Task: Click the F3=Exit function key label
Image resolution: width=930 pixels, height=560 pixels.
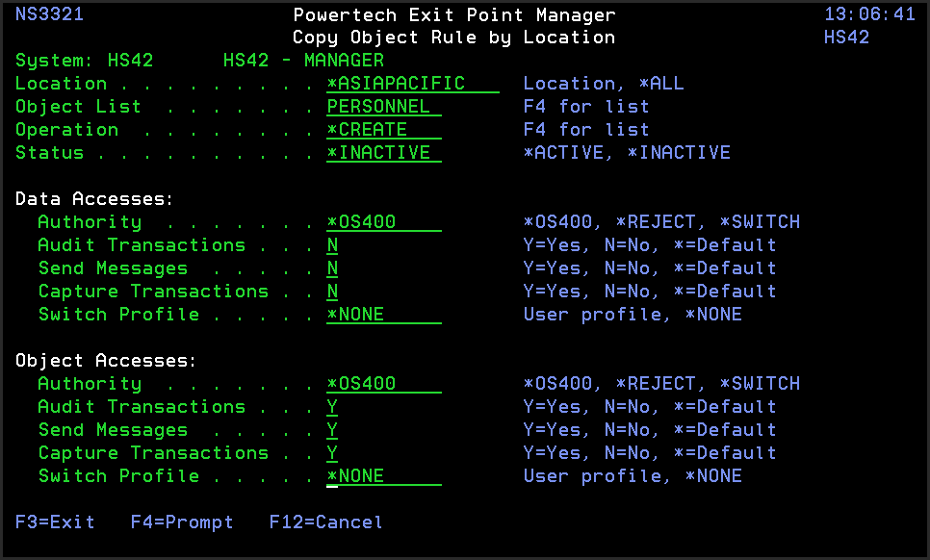Action: pos(55,522)
